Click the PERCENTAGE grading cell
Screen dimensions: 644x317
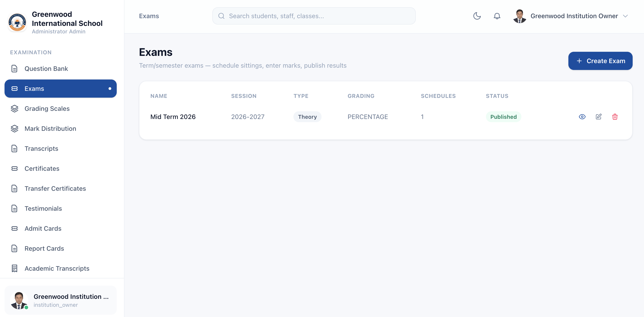pos(367,117)
